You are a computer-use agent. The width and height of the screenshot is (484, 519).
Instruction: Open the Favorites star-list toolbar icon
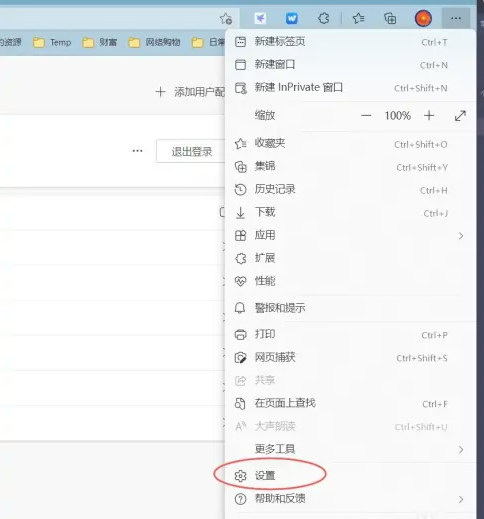click(358, 18)
